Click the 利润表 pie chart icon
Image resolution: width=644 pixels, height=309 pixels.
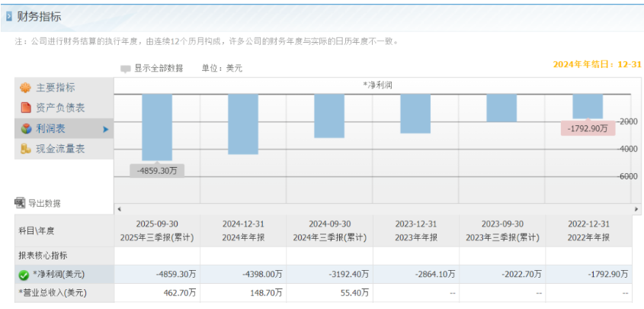point(24,129)
